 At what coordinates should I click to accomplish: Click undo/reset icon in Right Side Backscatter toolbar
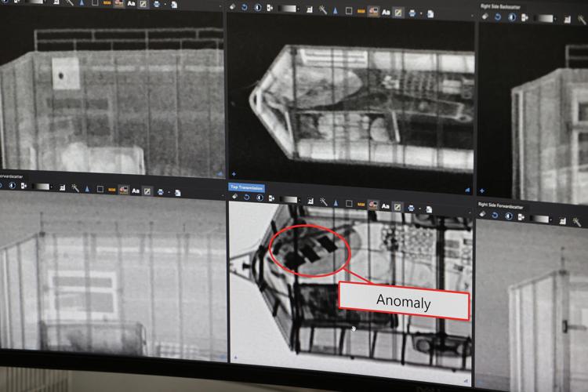pos(498,17)
